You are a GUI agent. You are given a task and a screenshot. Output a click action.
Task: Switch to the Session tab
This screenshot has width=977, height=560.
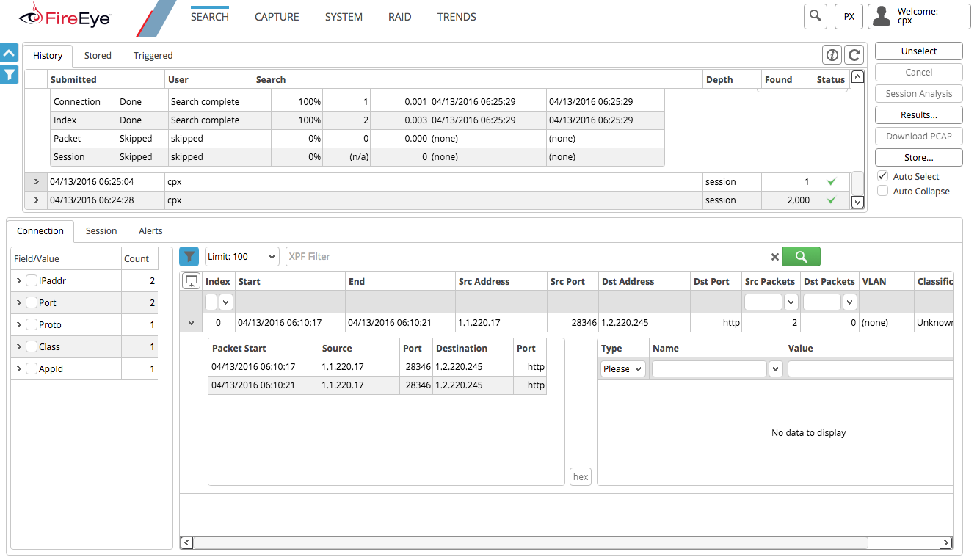tap(101, 230)
